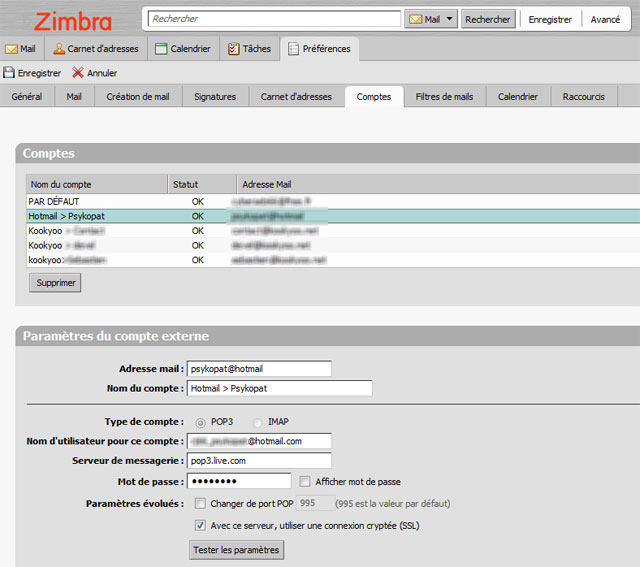Screen dimensions: 640x567
Task: Click Enregistrer next to the search bar
Action: point(550,19)
